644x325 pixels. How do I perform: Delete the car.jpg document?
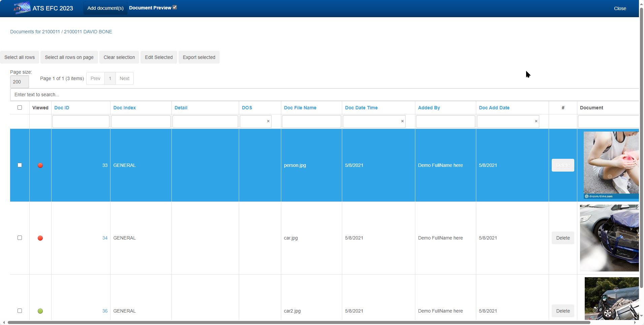[x=563, y=238]
